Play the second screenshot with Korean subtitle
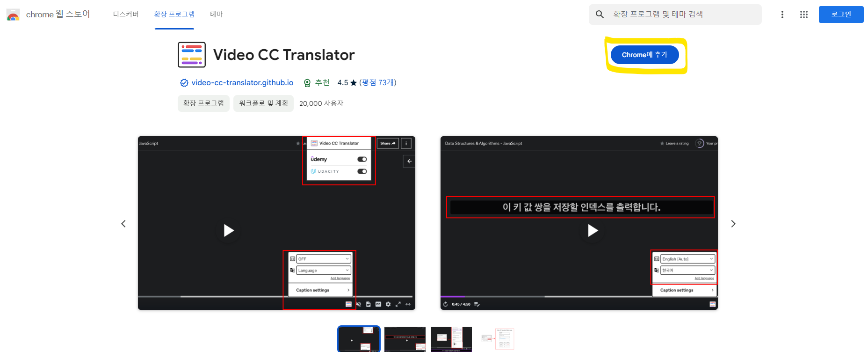 pyautogui.click(x=593, y=230)
